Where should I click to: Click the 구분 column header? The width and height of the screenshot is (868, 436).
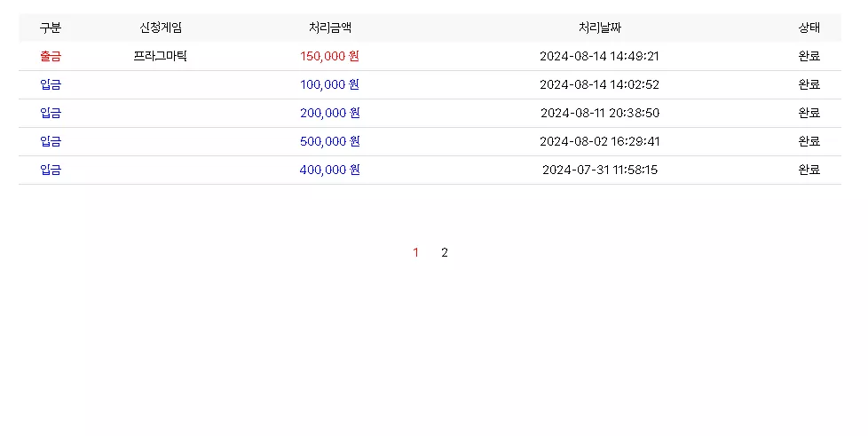click(x=51, y=28)
